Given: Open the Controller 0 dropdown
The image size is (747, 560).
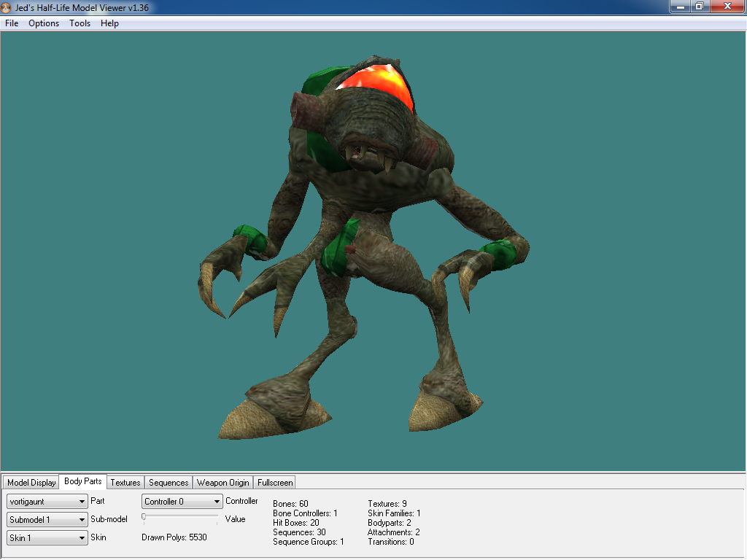Looking at the screenshot, I should point(182,502).
